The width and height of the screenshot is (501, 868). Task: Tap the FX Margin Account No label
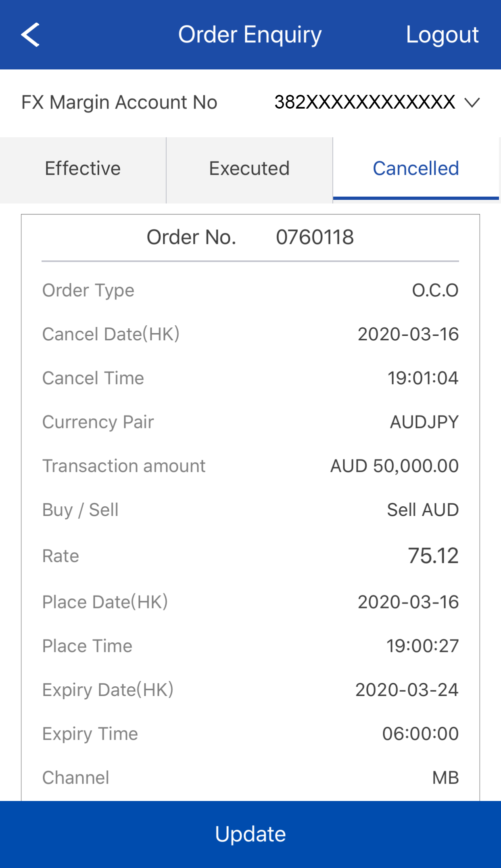pyautogui.click(x=119, y=102)
